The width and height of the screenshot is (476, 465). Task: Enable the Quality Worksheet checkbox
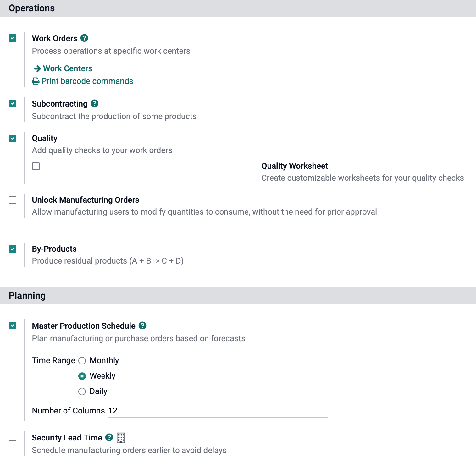(x=36, y=166)
